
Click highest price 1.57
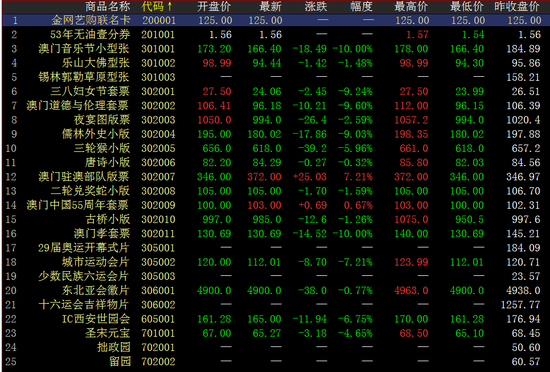click(417, 34)
